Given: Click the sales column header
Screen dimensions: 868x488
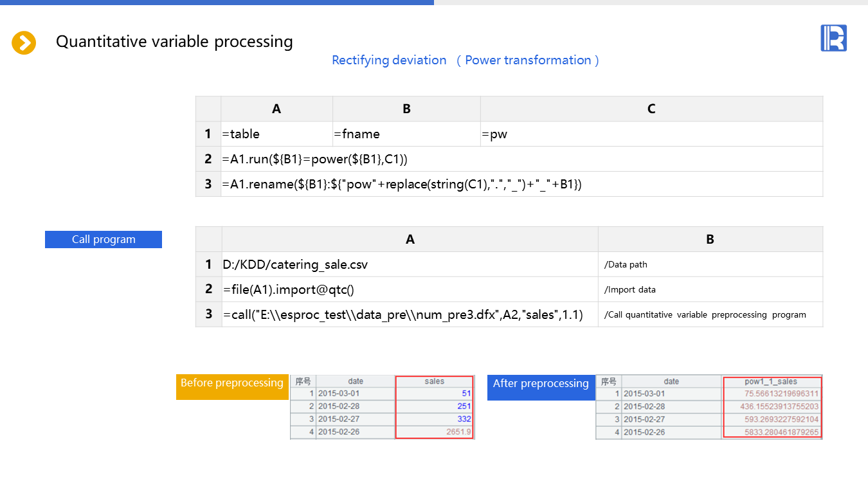Looking at the screenshot, I should (x=435, y=381).
